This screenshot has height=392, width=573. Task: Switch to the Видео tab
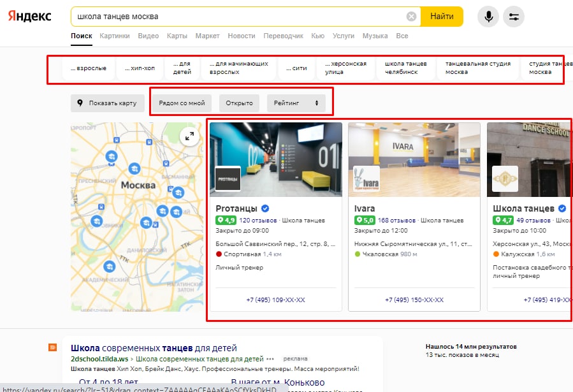tap(149, 36)
